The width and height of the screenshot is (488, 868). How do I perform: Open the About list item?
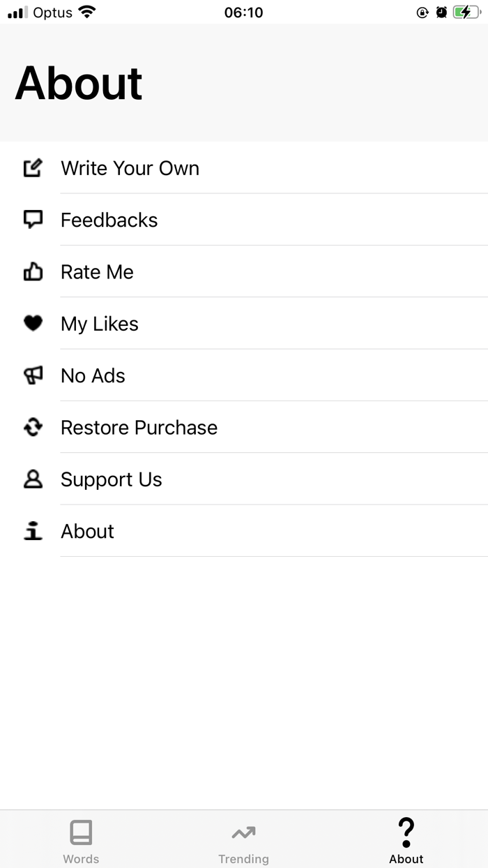tap(244, 531)
